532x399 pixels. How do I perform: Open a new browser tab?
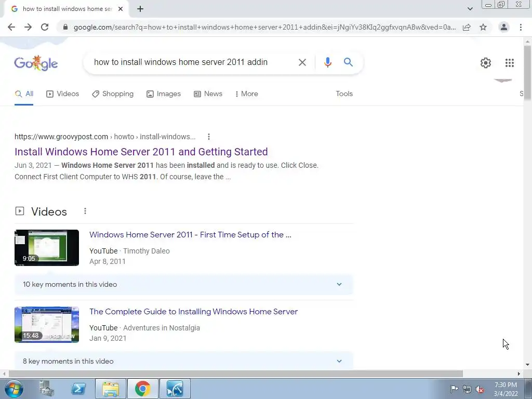click(x=140, y=9)
